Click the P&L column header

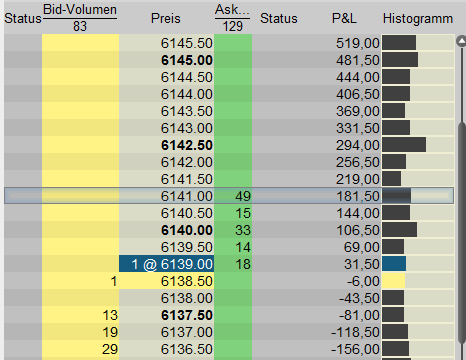[344, 18]
